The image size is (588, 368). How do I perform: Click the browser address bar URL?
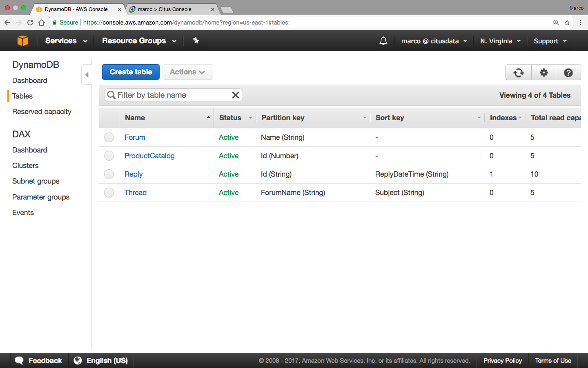pos(187,22)
